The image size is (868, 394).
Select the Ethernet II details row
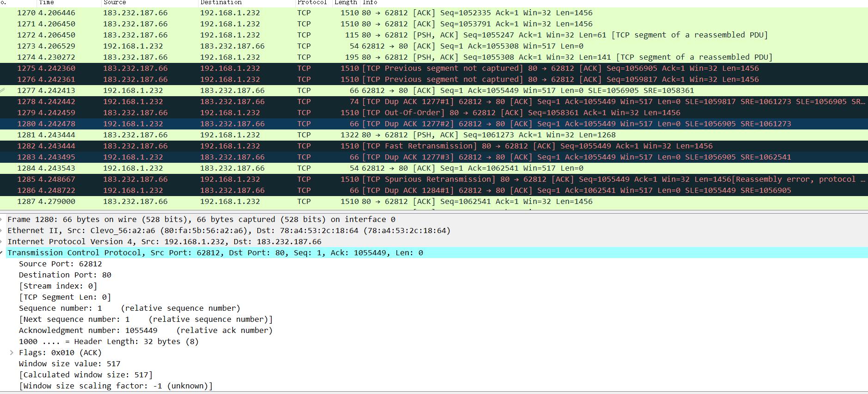434,231
